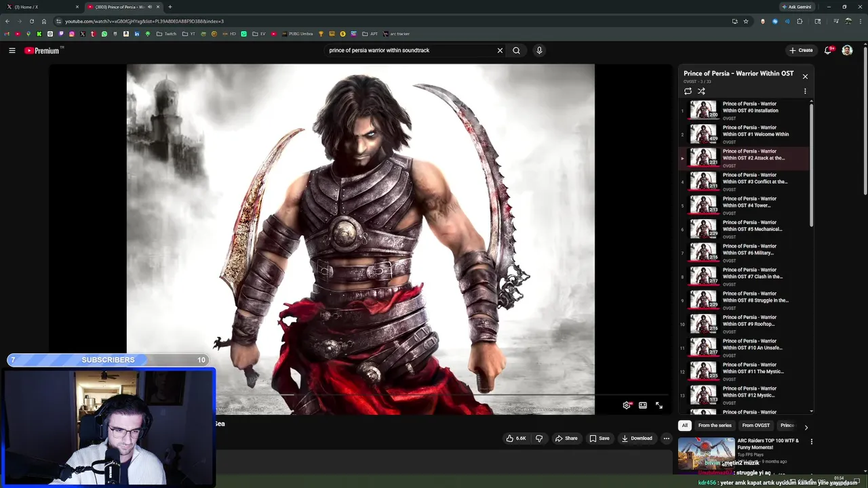Open options for ARC Raiders video
This screenshot has height=488, width=868.
(811, 442)
